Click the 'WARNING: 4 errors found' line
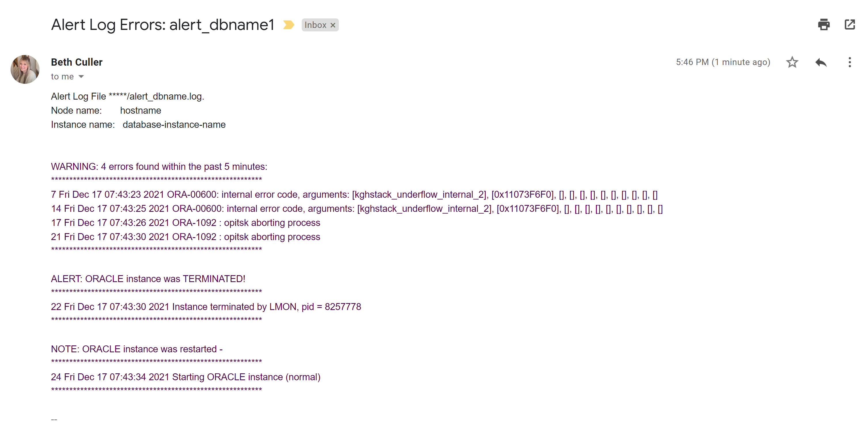The height and width of the screenshot is (426, 868). point(159,167)
